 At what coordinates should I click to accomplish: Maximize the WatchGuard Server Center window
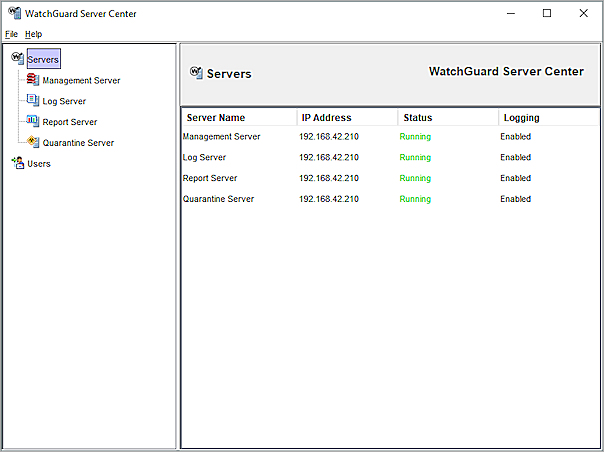click(547, 13)
